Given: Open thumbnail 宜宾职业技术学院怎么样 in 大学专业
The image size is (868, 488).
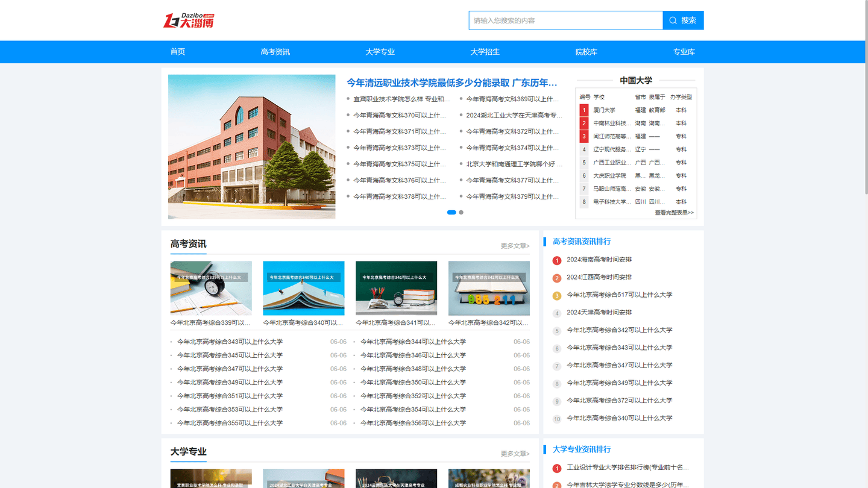Looking at the screenshot, I should pyautogui.click(x=211, y=478).
